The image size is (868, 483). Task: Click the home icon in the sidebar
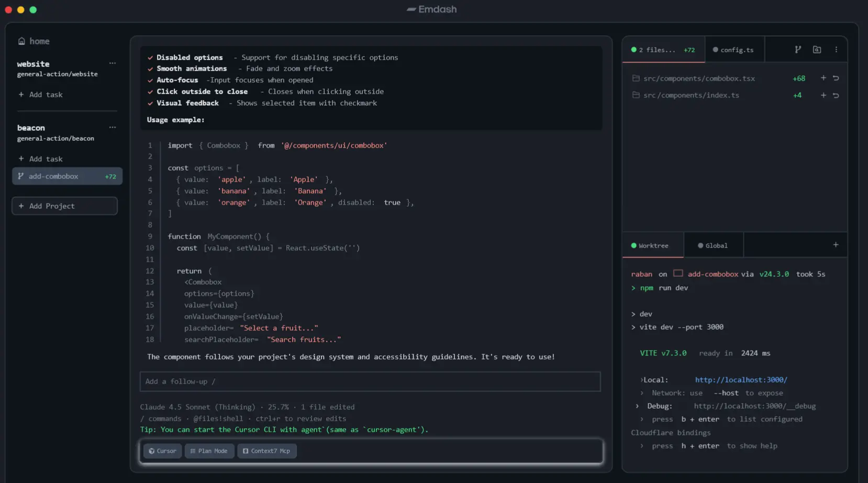pyautogui.click(x=21, y=41)
